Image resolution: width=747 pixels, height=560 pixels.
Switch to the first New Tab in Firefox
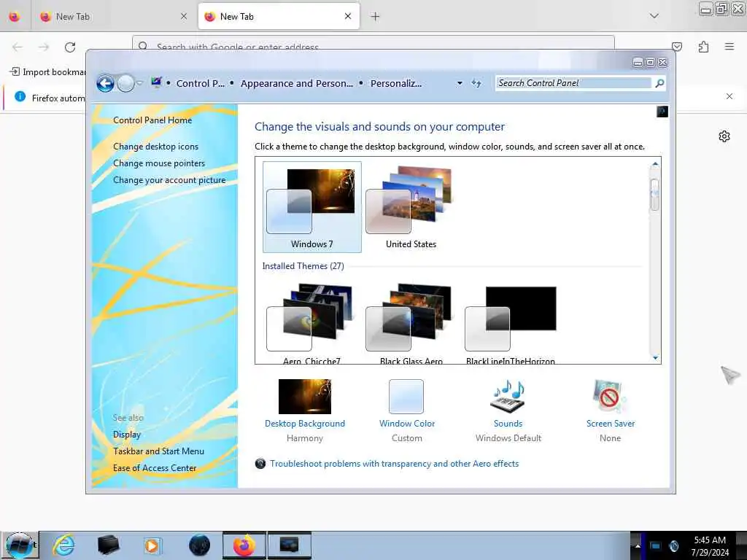(x=113, y=17)
